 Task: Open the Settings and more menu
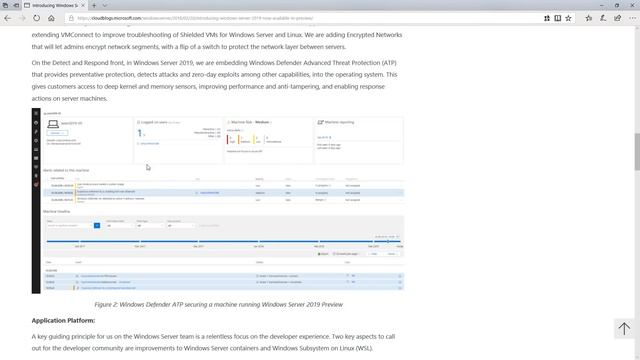pos(632,18)
